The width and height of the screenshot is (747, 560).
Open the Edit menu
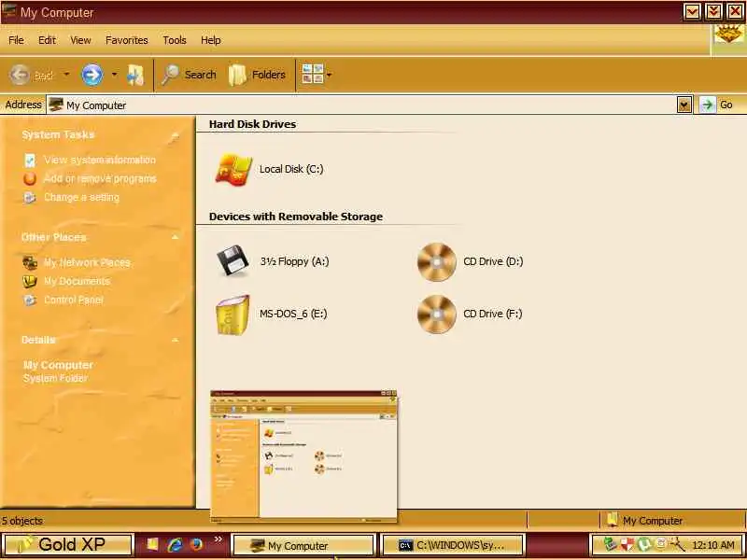point(47,40)
